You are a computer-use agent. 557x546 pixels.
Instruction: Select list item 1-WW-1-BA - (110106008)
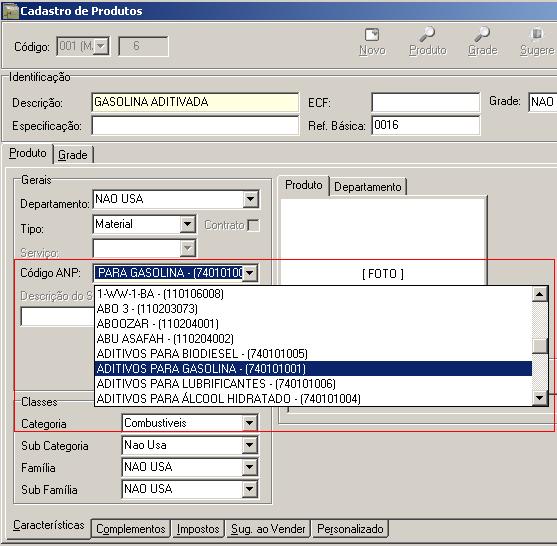coord(313,294)
